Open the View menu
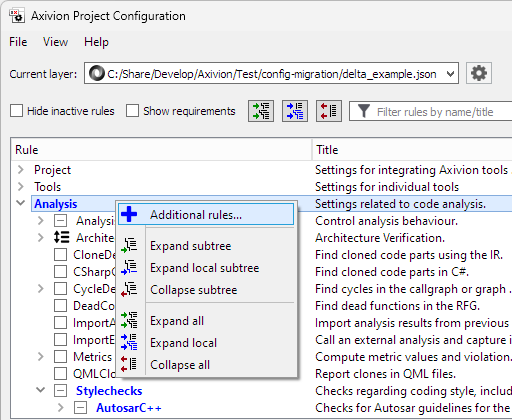 coord(55,42)
